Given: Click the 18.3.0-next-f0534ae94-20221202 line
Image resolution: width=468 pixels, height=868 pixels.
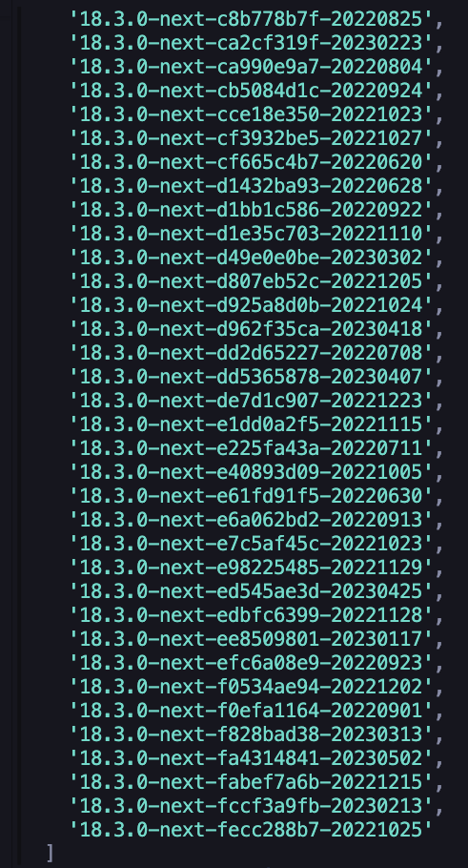Looking at the screenshot, I should pos(251,686).
